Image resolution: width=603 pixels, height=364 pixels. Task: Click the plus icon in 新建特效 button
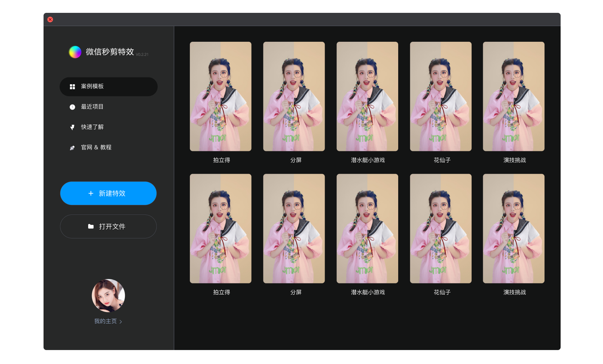click(91, 193)
